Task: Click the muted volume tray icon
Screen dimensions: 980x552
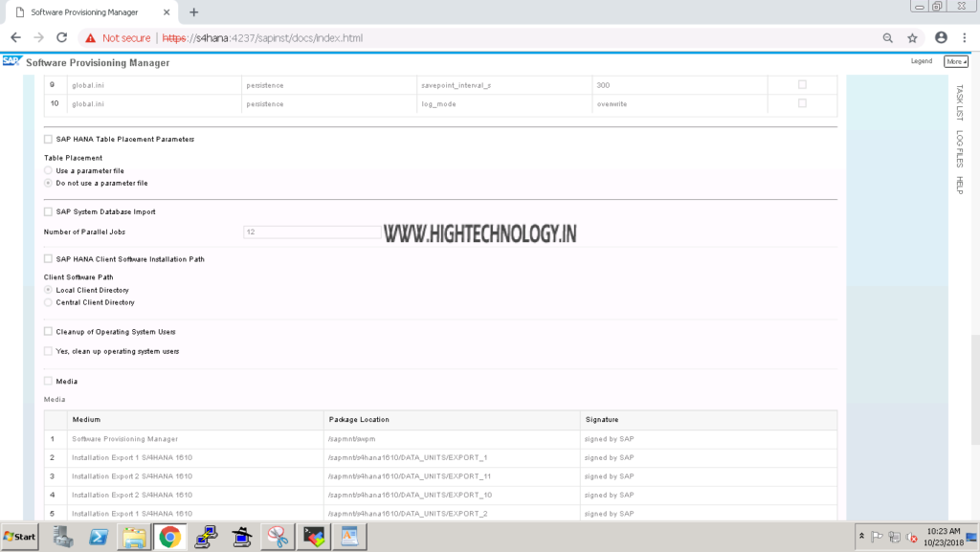Action: pos(911,537)
